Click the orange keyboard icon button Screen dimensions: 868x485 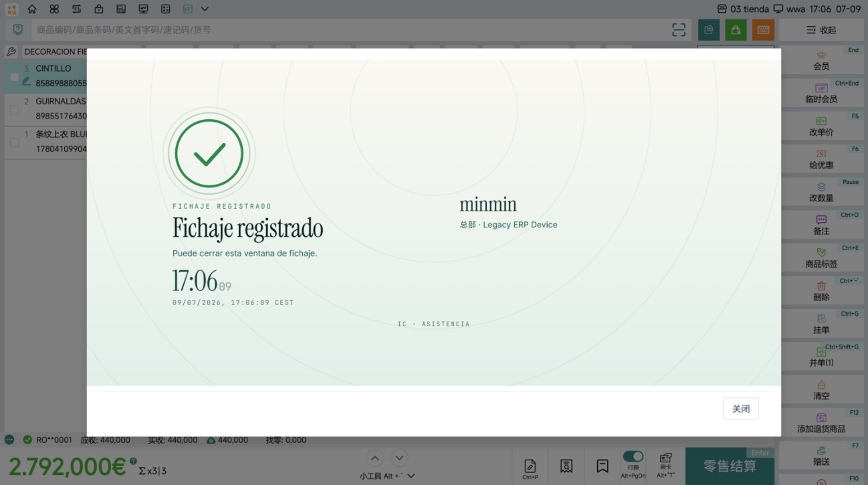tap(763, 29)
